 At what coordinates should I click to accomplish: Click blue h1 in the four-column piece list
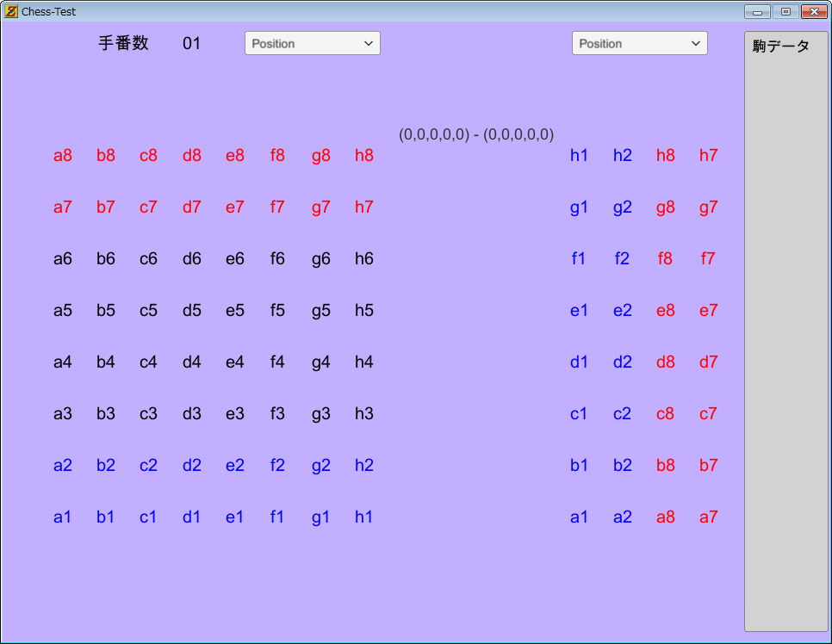579,155
